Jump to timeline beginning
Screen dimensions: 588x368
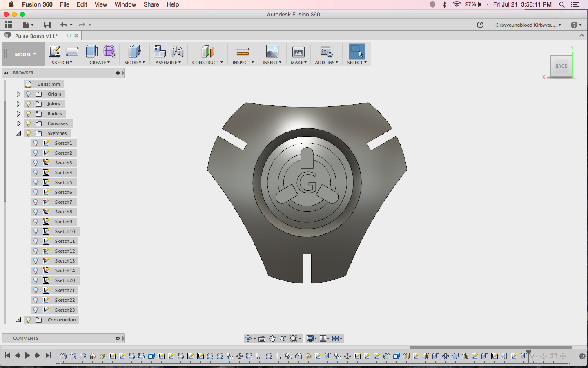(7, 355)
